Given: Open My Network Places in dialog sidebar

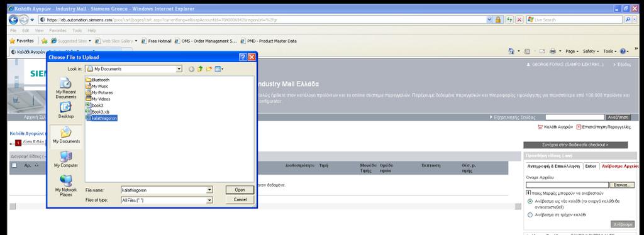Looking at the screenshot, I should (x=65, y=186).
